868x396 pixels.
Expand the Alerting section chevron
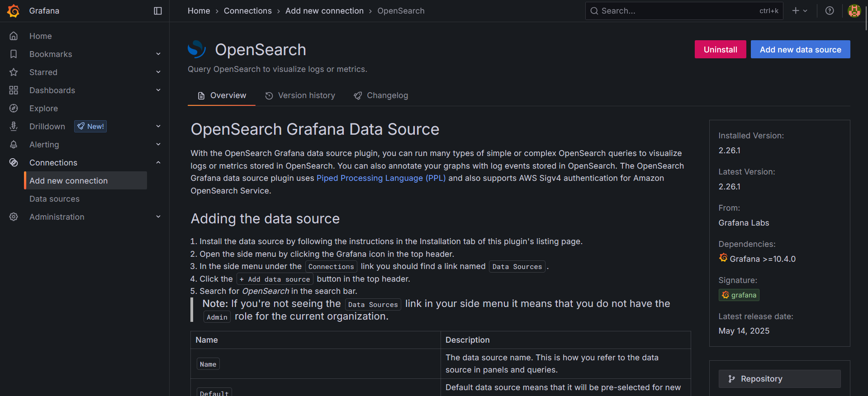click(158, 144)
